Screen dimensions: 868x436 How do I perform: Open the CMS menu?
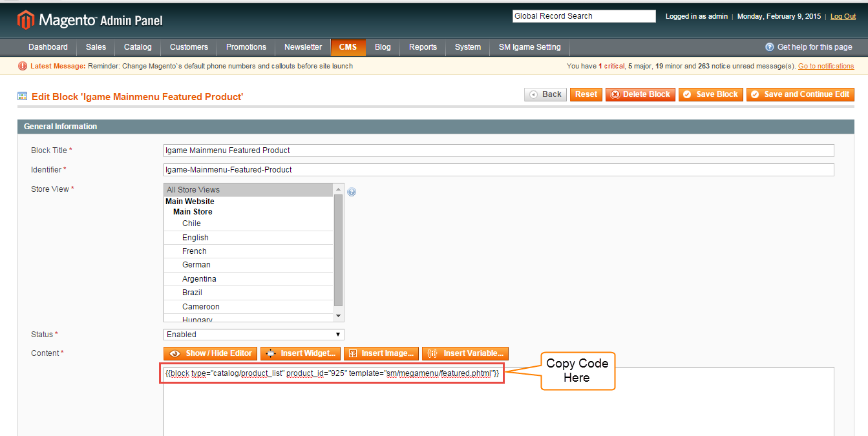point(348,47)
